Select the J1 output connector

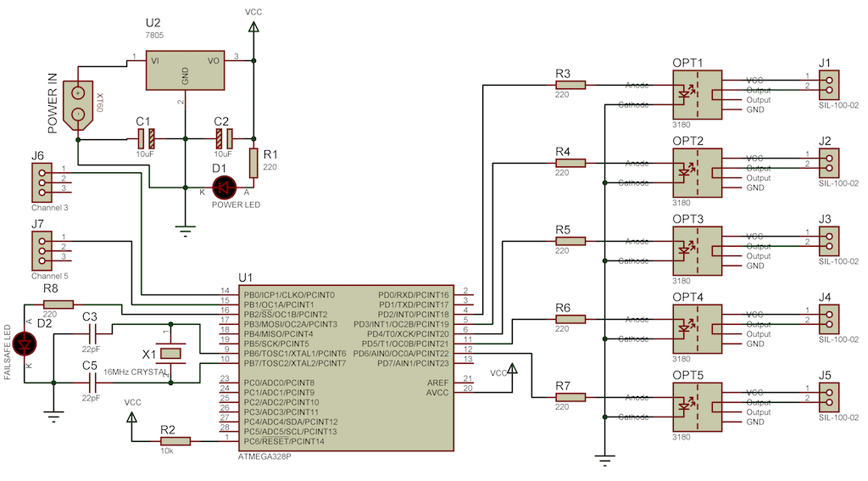pos(829,85)
